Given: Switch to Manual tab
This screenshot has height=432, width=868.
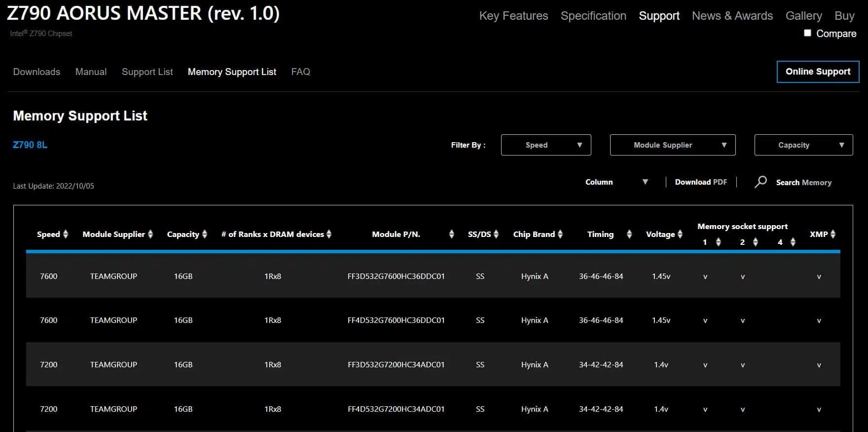Looking at the screenshot, I should 91,72.
